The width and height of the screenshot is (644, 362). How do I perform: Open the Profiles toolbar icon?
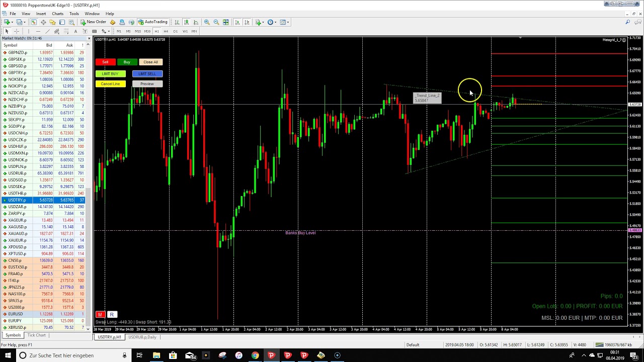(19, 22)
